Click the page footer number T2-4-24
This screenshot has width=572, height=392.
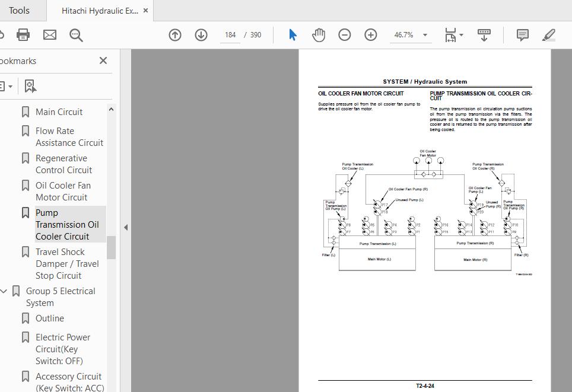[425, 386]
